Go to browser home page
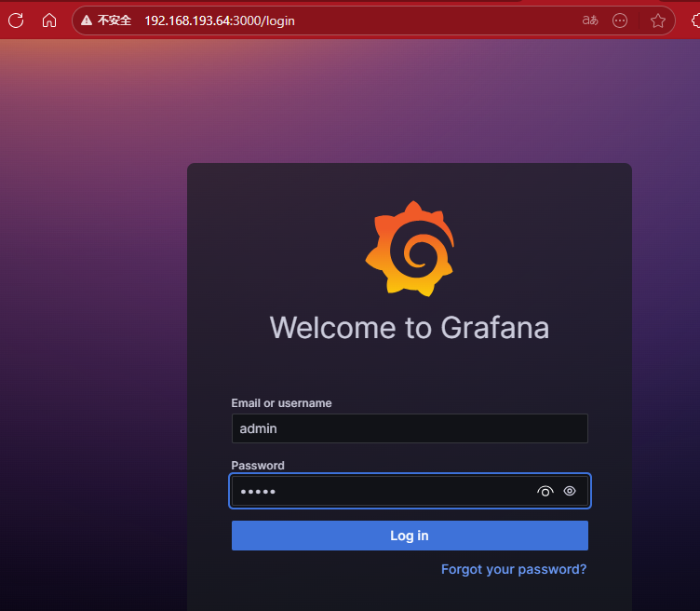700x611 pixels. click(x=49, y=20)
